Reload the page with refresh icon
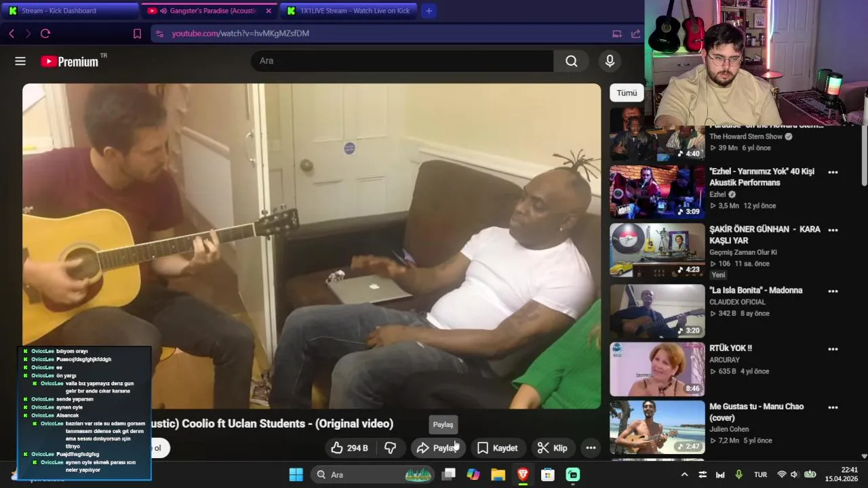 tap(45, 33)
